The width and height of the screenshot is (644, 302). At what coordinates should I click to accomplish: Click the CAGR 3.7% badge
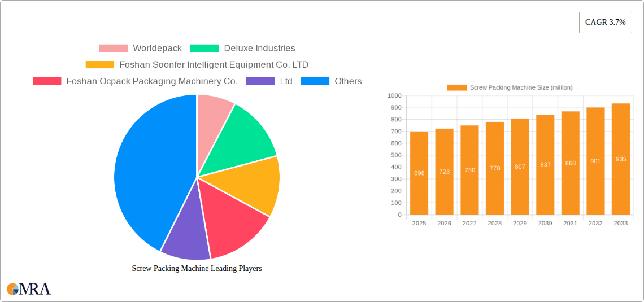point(606,23)
